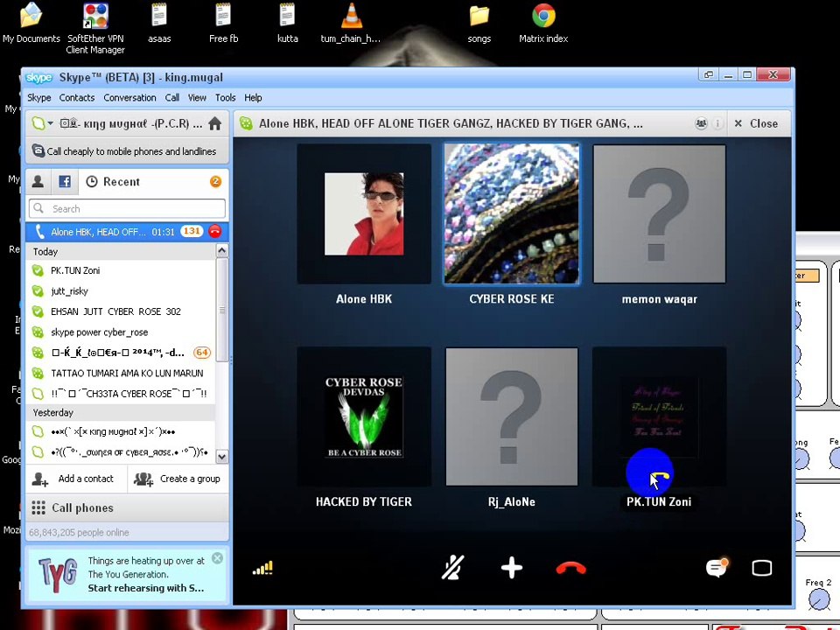This screenshot has height=630, width=840.
Task: Click the PK.TUN Zoni name label in call
Action: tap(659, 502)
